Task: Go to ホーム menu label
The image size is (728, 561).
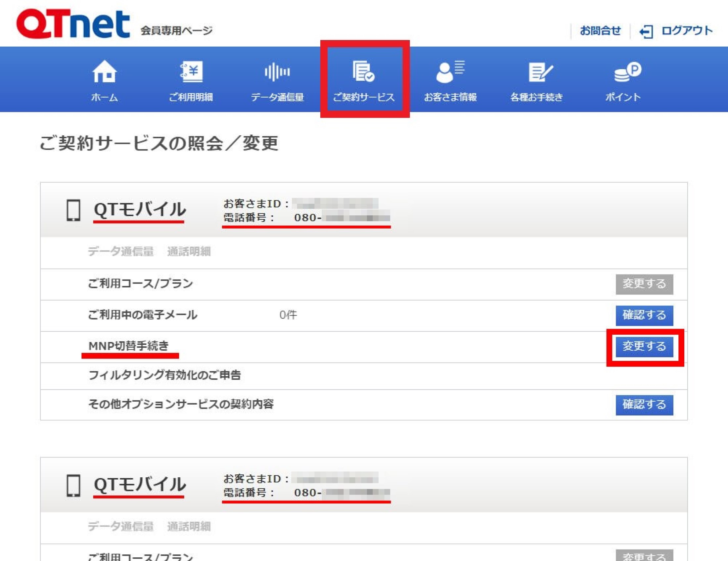Action: pos(105,97)
